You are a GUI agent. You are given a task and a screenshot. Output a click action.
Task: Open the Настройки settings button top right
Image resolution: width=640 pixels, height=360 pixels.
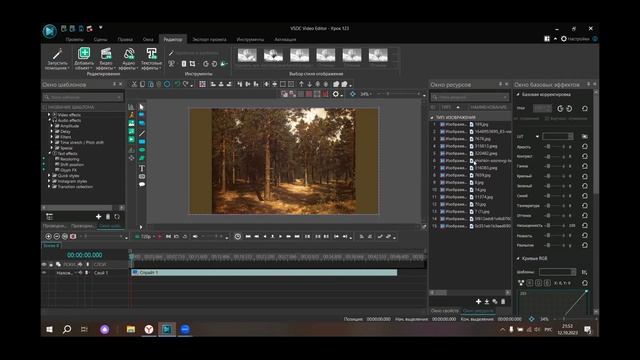[x=575, y=39]
